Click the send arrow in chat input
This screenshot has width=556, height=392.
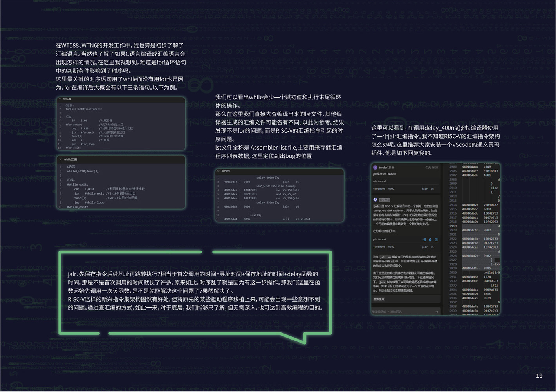[x=437, y=312]
